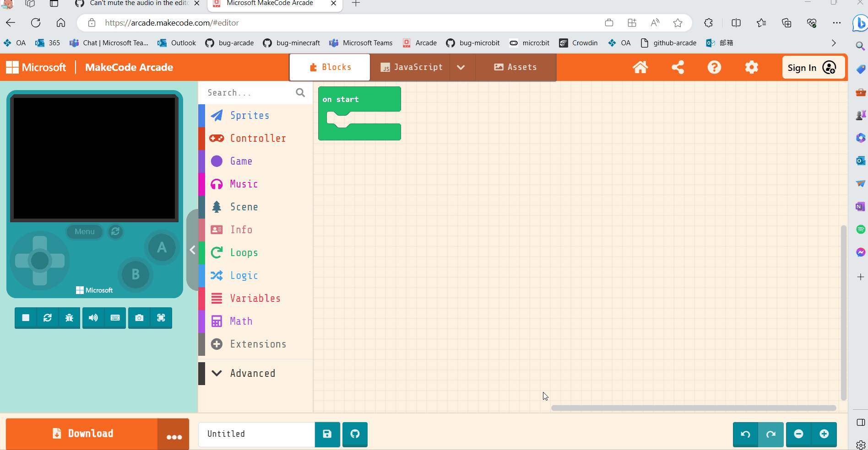This screenshot has width=868, height=450.
Task: Restart the simulator
Action: 47,318
